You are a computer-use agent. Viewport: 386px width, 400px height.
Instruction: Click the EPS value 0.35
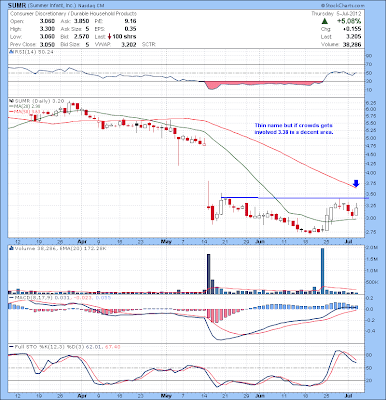click(x=130, y=29)
